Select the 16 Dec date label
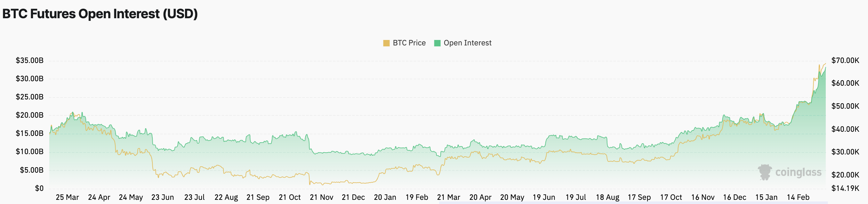868x204 pixels. 735,197
